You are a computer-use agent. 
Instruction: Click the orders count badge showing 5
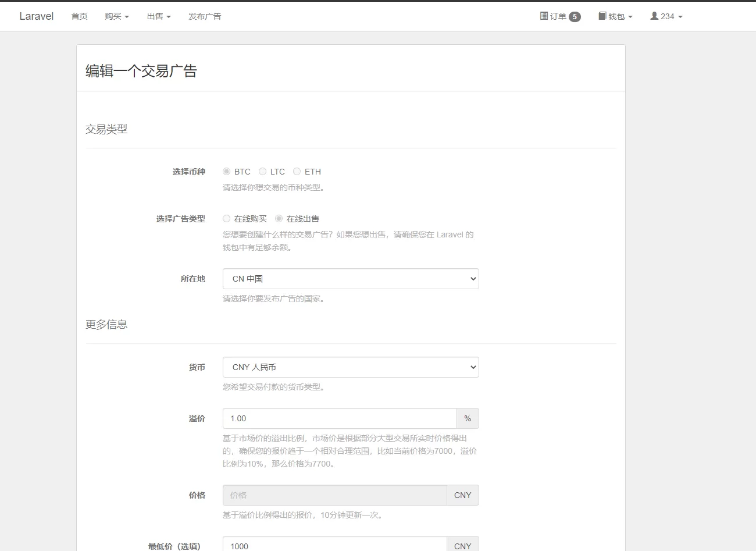tap(575, 17)
